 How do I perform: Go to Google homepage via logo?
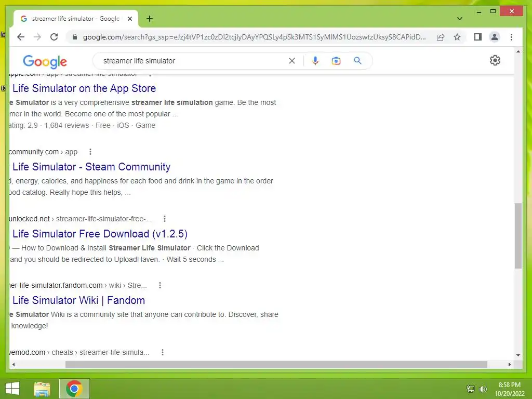[45, 62]
